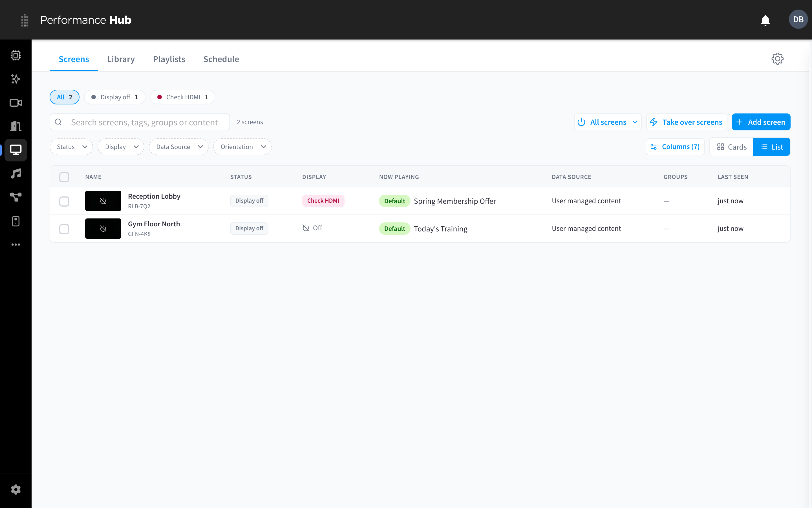Switch to the Schedule tab
This screenshot has width=812, height=508.
pyautogui.click(x=221, y=59)
